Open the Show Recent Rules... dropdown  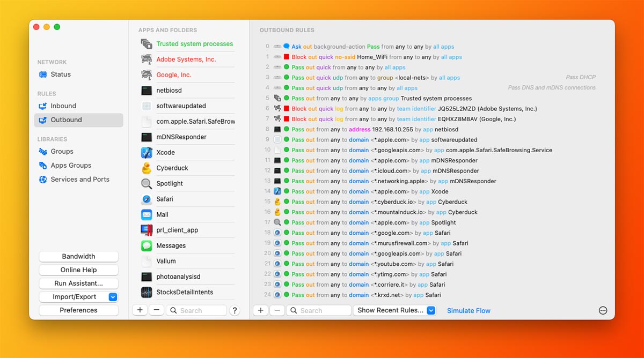point(394,310)
